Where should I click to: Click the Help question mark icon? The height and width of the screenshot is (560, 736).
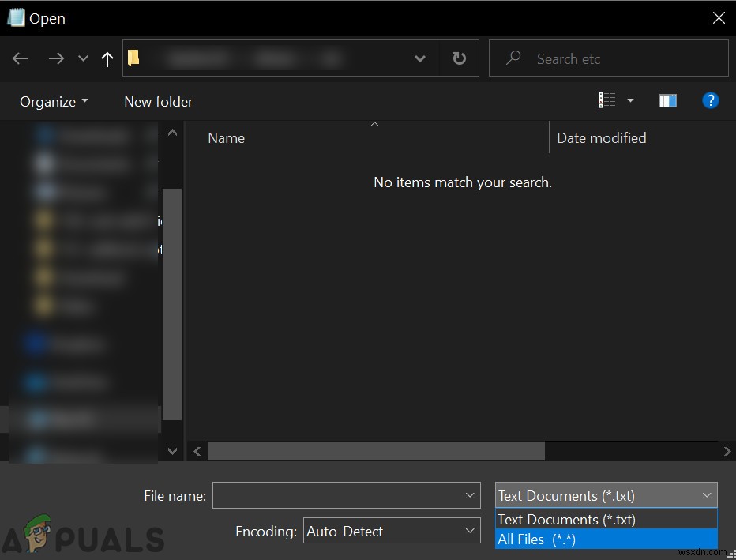[x=710, y=100]
